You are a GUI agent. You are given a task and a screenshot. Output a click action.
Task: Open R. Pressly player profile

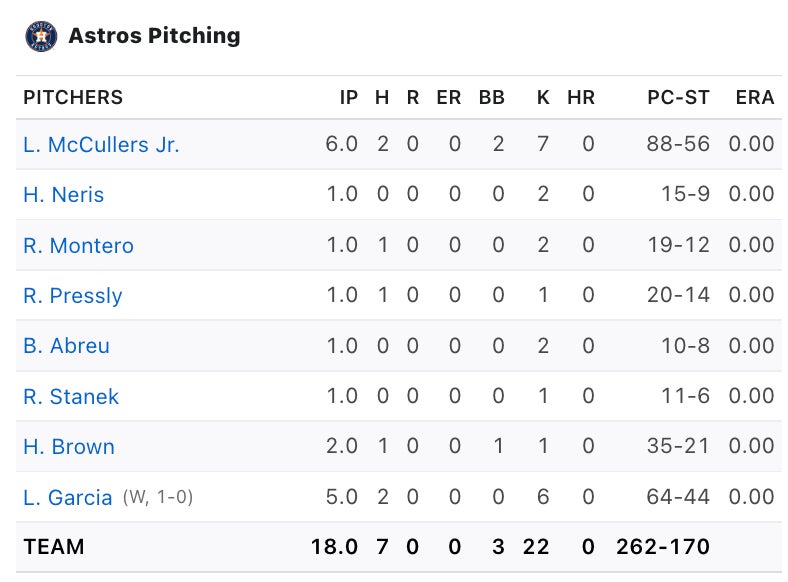(72, 295)
